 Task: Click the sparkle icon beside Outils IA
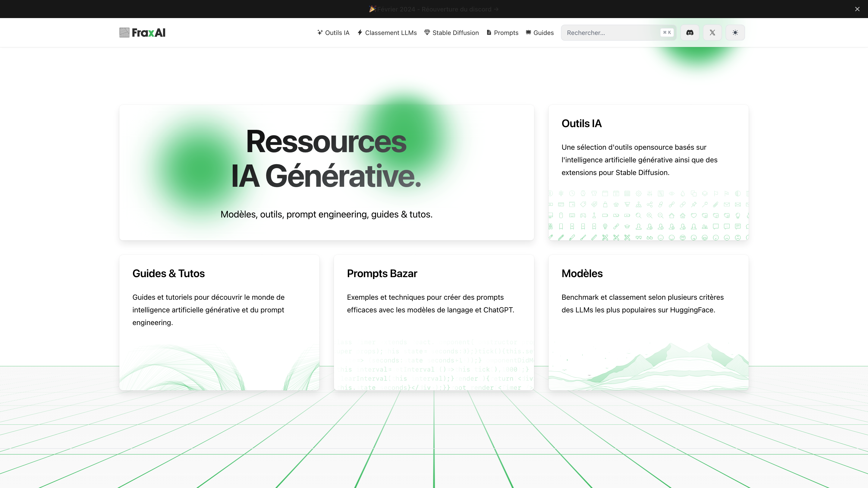pyautogui.click(x=320, y=32)
